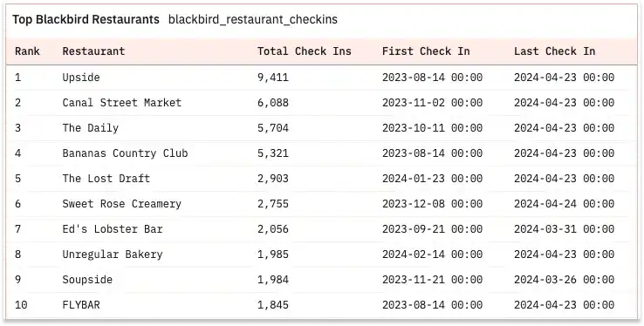Select The Lost Draft row
The image size is (644, 326).
pyautogui.click(x=321, y=179)
